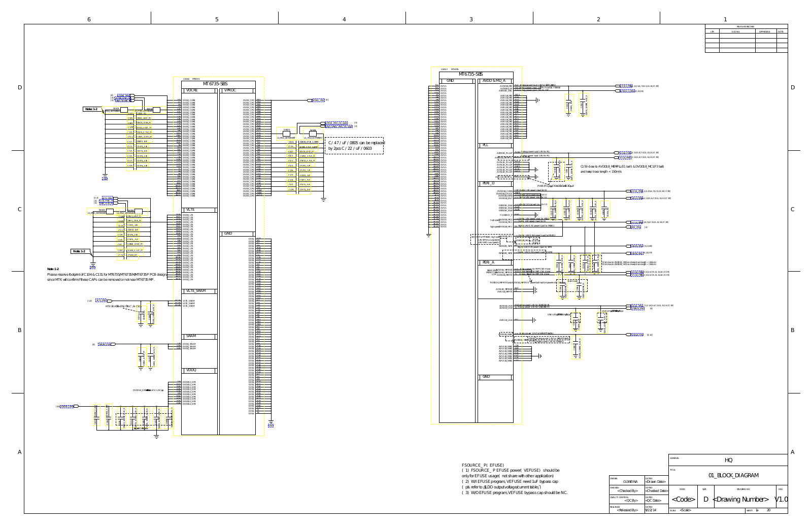
Task: Click the 'by 2pcs C / 22 / uF / 0603' line
Action: point(350,149)
